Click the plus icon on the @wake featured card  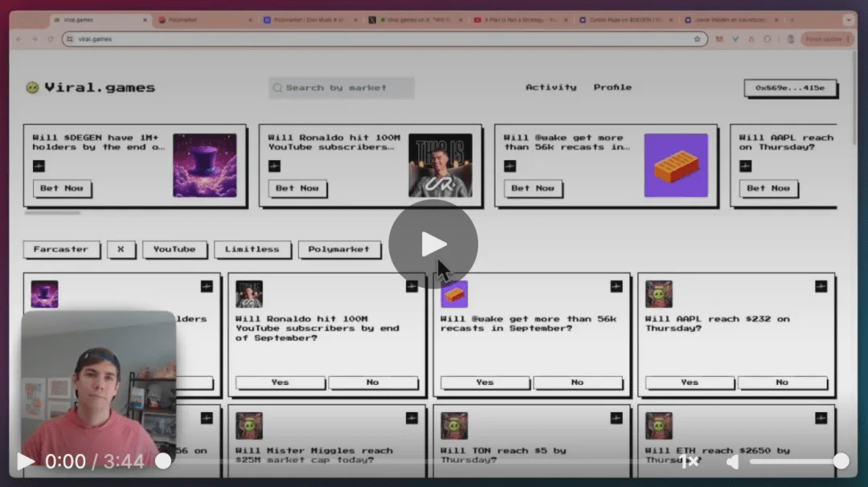[510, 166]
